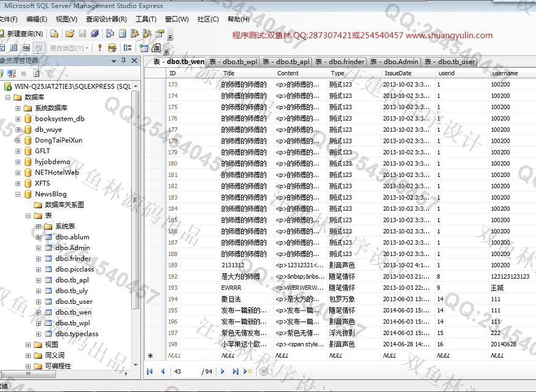Toggle the Criteria pane grid icon
This screenshot has height=392, width=536.
coord(14,48)
